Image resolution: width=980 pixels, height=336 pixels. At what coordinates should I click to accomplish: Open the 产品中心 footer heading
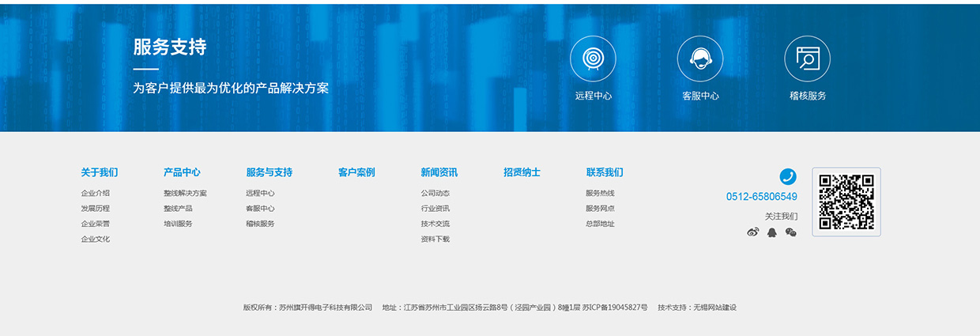click(x=182, y=172)
